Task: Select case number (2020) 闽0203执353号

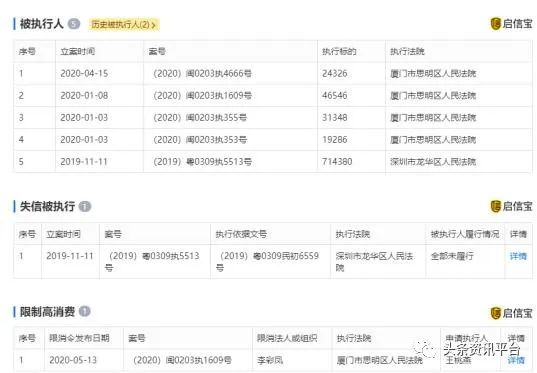Action: pyautogui.click(x=199, y=139)
